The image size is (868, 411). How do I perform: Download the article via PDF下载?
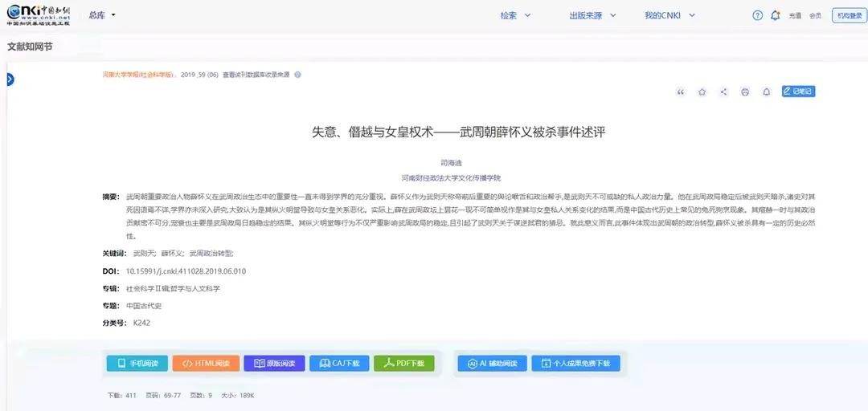(403, 364)
